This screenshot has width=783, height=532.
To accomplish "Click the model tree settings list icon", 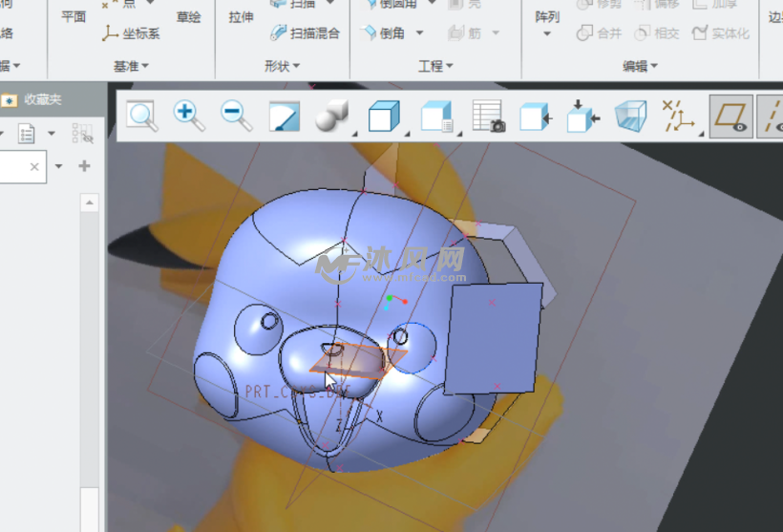I will click(26, 134).
